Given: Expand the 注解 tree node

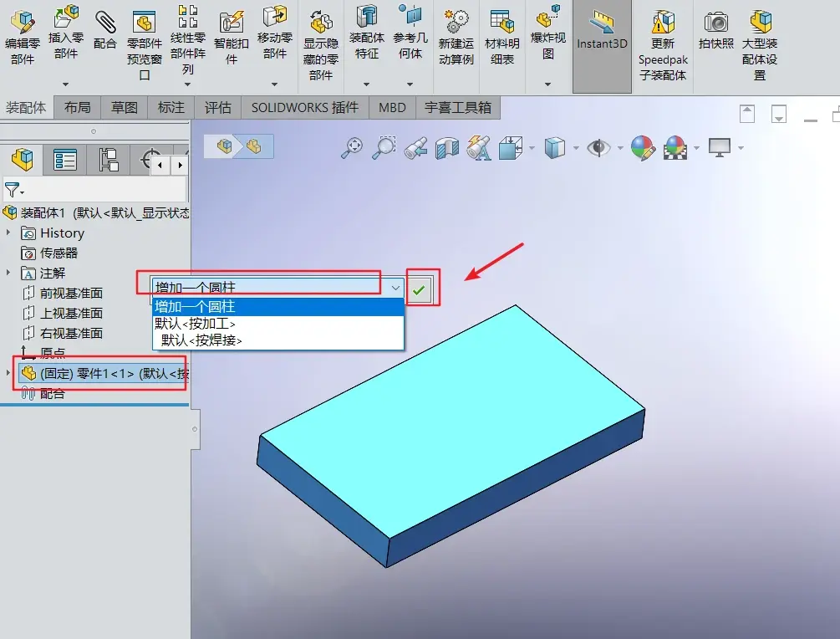Looking at the screenshot, I should [8, 273].
